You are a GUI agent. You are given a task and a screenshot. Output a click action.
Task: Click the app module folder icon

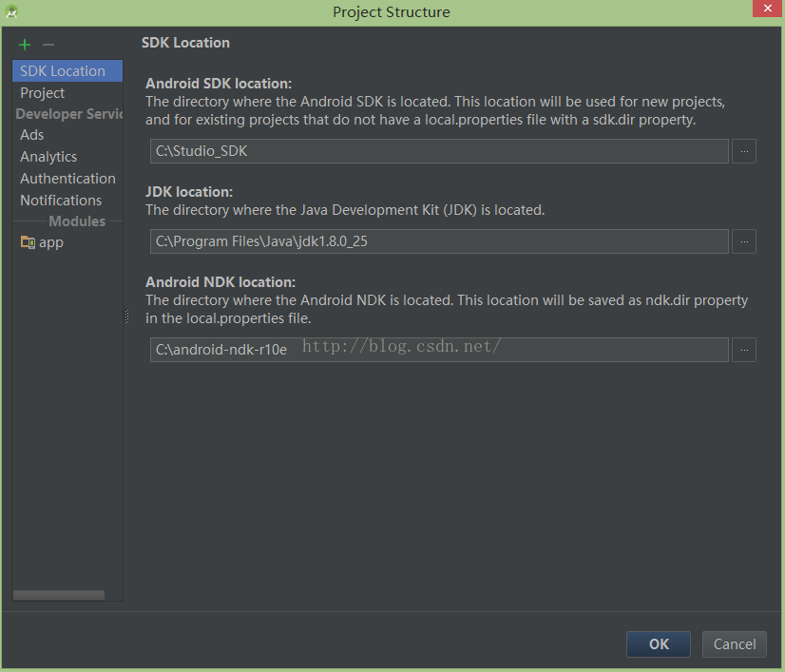click(x=28, y=242)
